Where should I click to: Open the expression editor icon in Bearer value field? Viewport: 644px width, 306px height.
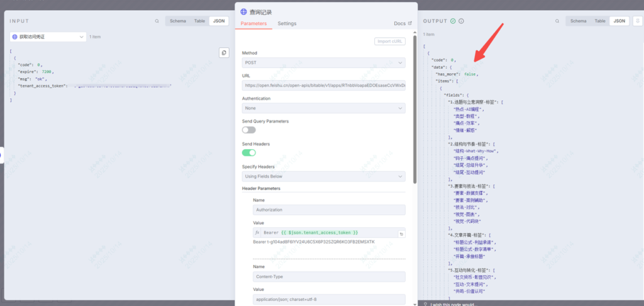point(401,234)
